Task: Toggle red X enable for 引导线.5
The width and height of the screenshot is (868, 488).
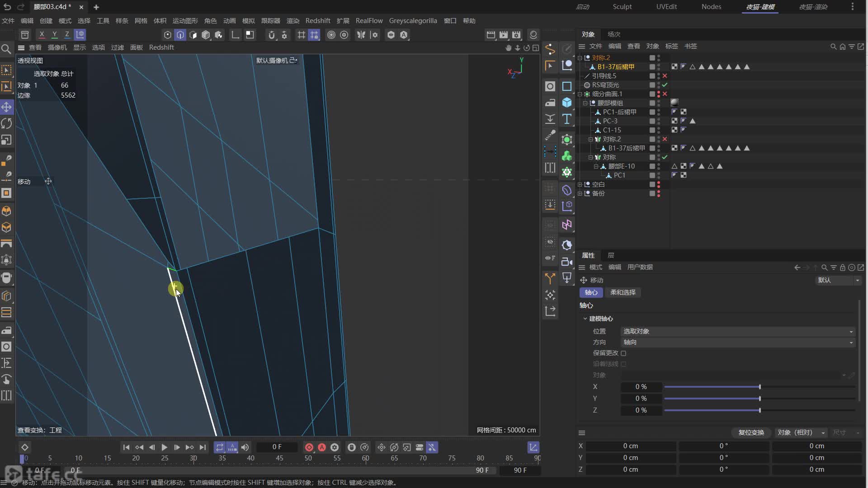Action: tap(665, 76)
